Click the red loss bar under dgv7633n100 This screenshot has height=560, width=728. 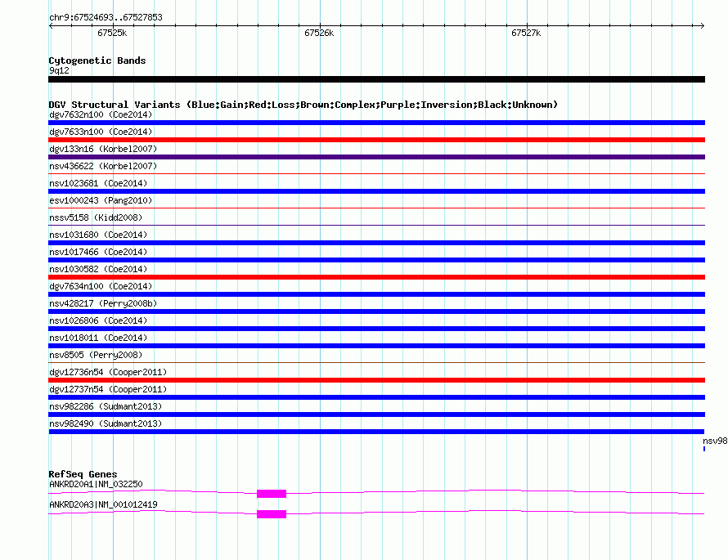[376, 140]
